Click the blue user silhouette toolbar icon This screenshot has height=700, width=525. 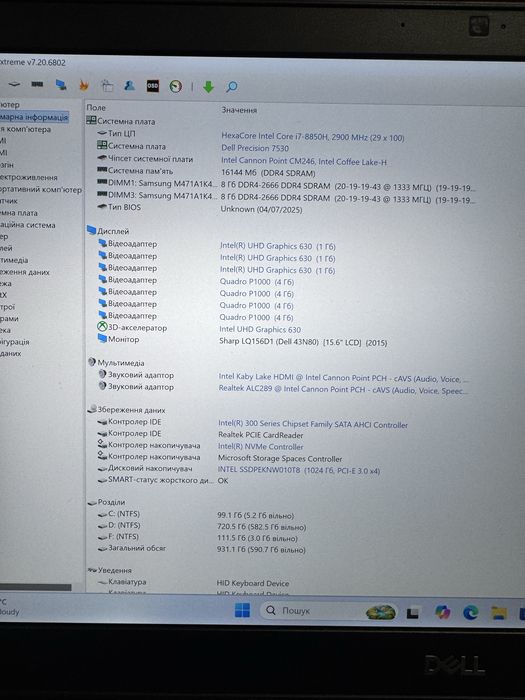coord(129,85)
